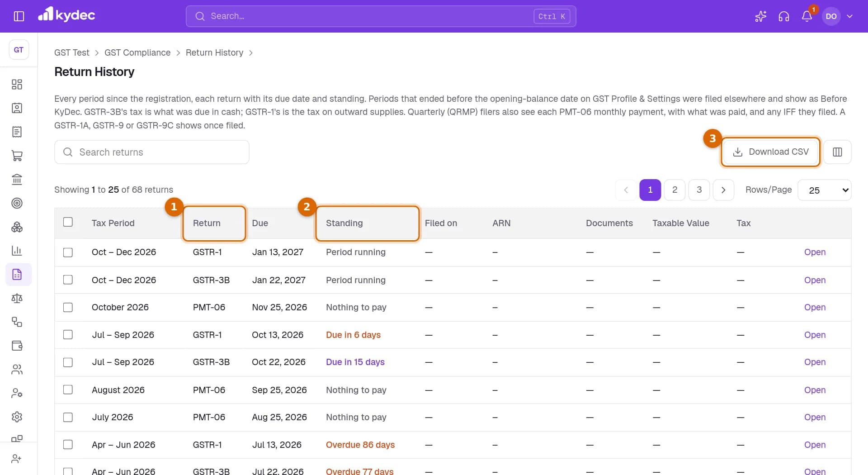Tick the select-all checkbox in table header
Image resolution: width=868 pixels, height=475 pixels.
pyautogui.click(x=68, y=222)
